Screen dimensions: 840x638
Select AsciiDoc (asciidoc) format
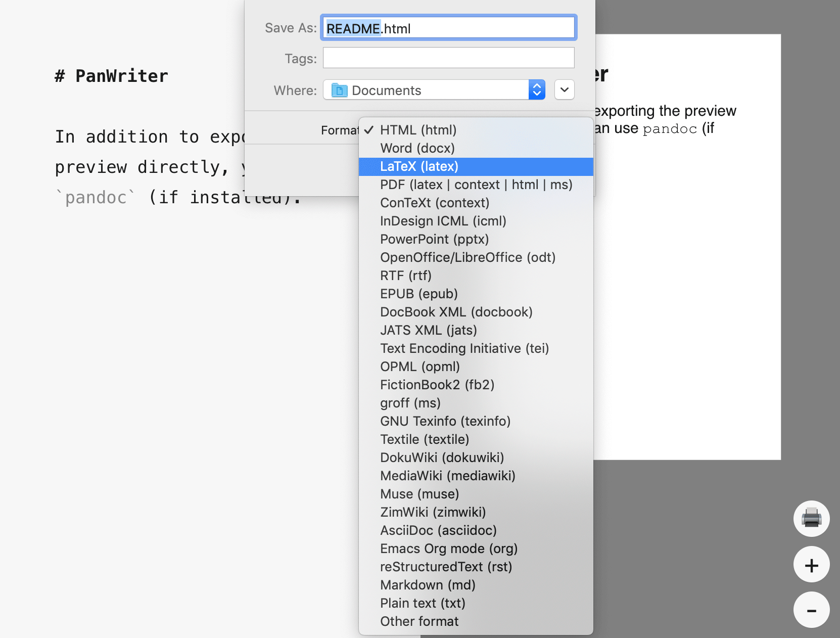(x=476, y=530)
